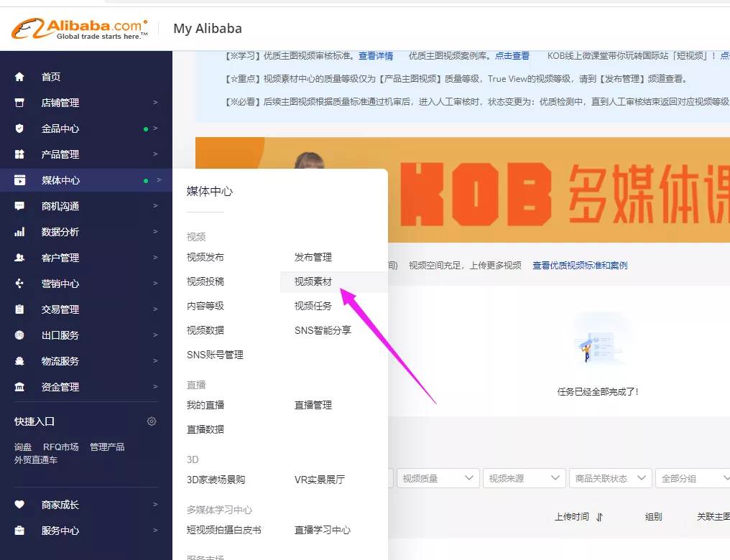This screenshot has height=560, width=730.
Task: Open the 视频质量 dropdown
Action: [438, 478]
